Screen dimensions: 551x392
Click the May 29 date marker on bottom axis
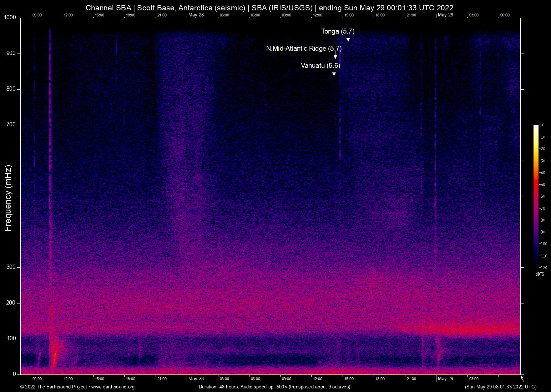point(445,379)
